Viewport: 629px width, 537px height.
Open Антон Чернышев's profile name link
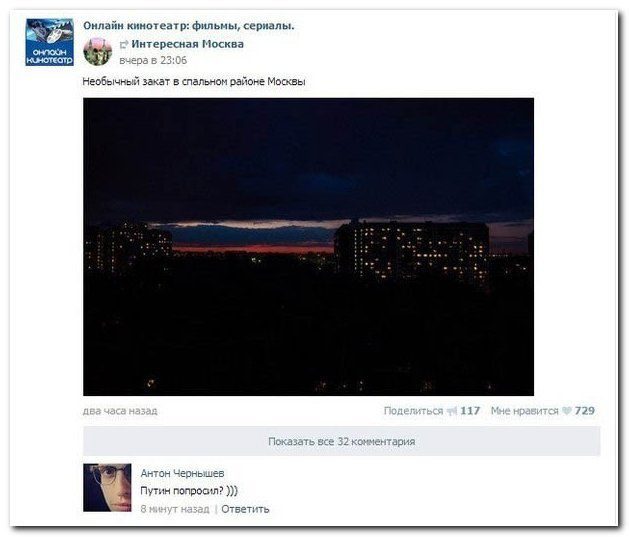click(x=183, y=474)
